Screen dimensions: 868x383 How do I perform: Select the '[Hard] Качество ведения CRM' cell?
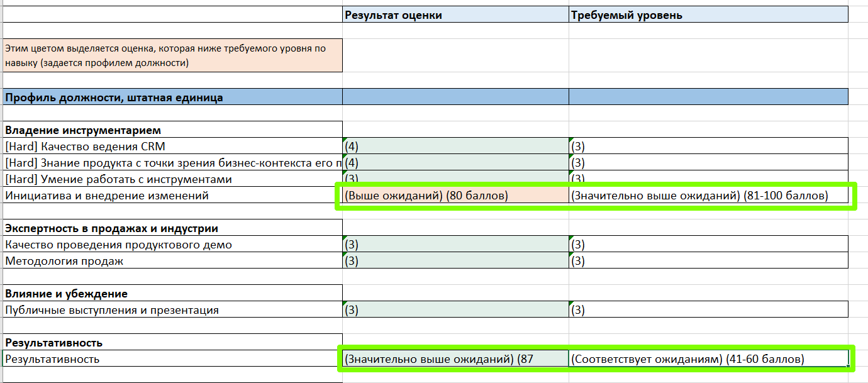click(173, 146)
